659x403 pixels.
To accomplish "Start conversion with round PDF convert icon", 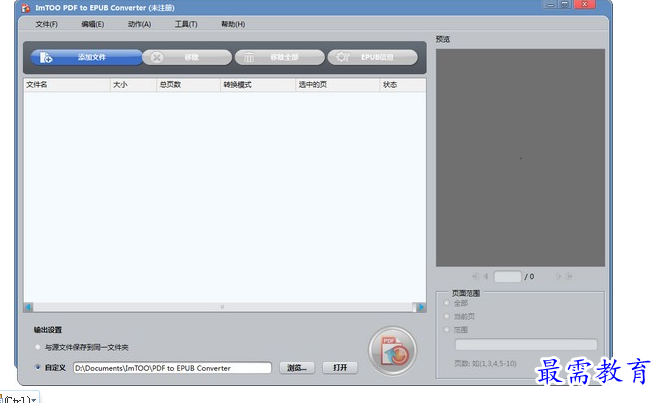I will point(393,351).
